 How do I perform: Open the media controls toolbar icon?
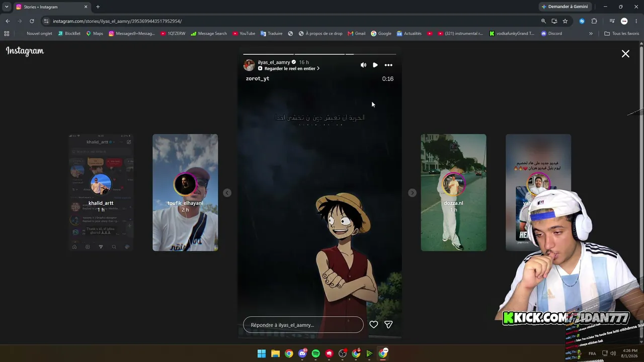(612, 21)
